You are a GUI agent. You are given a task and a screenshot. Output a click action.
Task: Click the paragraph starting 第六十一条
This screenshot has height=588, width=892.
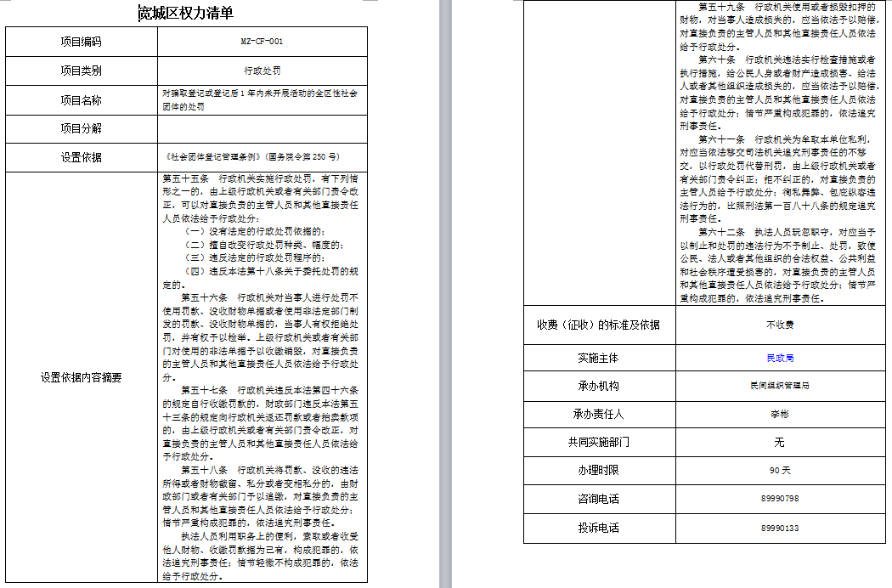777,178
